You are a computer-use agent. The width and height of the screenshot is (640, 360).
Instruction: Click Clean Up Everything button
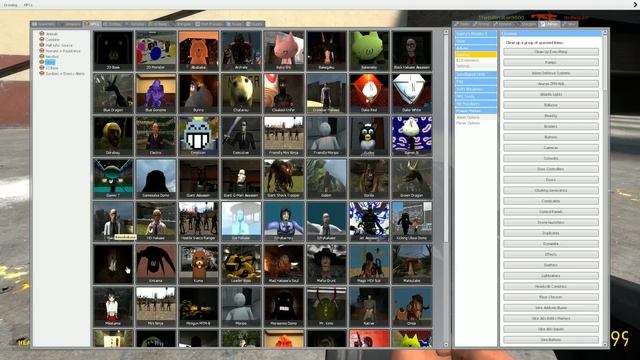(x=551, y=52)
